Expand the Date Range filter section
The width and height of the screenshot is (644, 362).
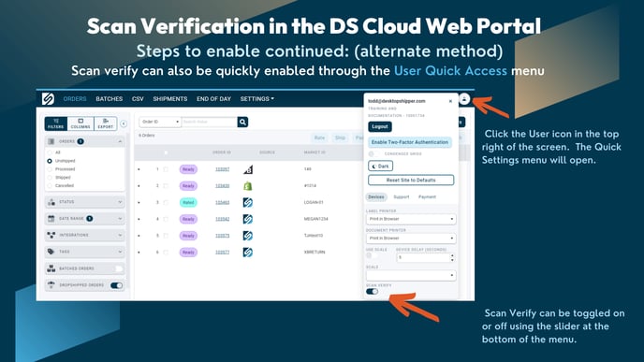click(x=120, y=218)
